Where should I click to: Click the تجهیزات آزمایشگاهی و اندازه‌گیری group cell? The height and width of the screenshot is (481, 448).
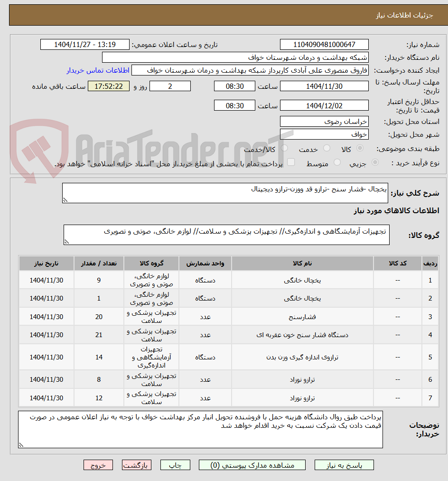tap(151, 357)
